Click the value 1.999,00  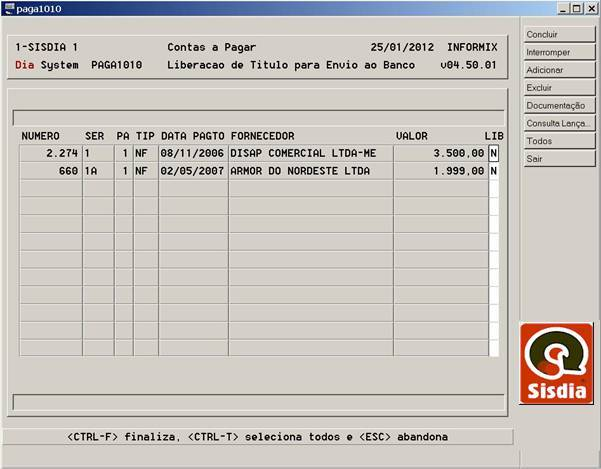pos(441,171)
